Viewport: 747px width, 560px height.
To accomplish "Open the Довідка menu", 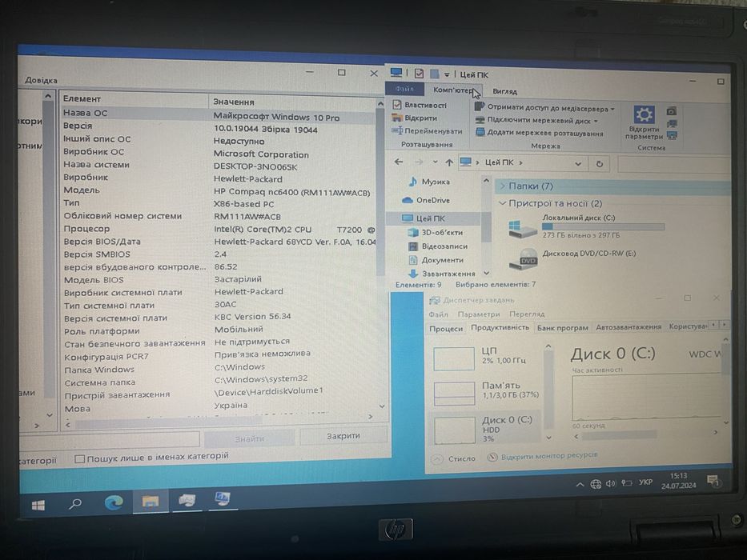I will click(41, 80).
